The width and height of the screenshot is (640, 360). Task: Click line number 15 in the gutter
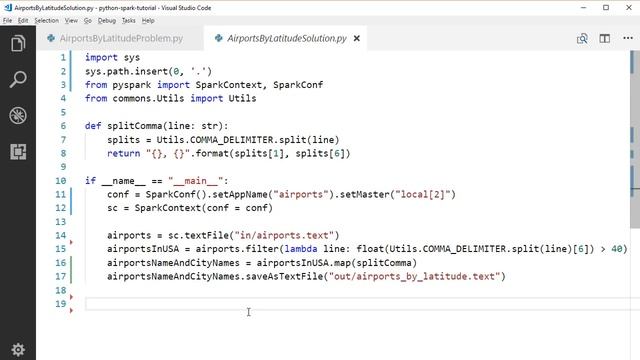point(60,249)
